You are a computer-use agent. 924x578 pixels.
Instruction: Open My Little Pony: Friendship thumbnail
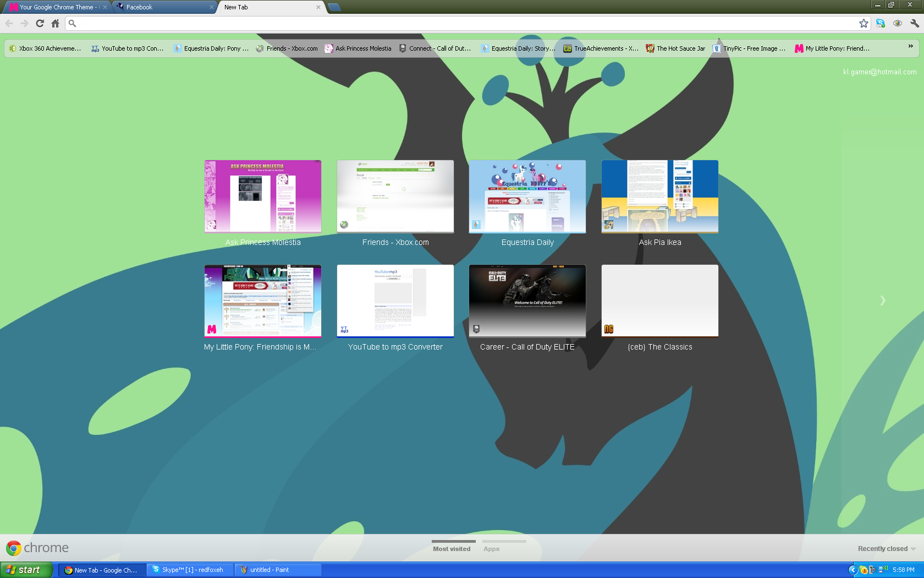(263, 301)
